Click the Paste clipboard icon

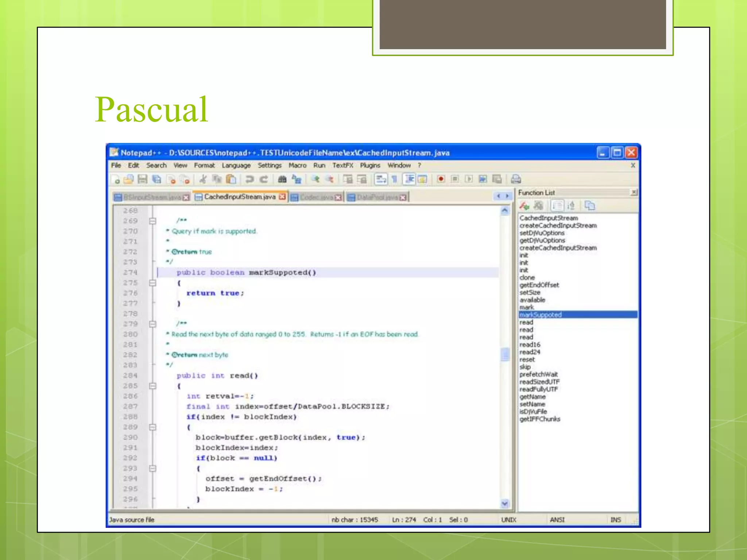(231, 179)
